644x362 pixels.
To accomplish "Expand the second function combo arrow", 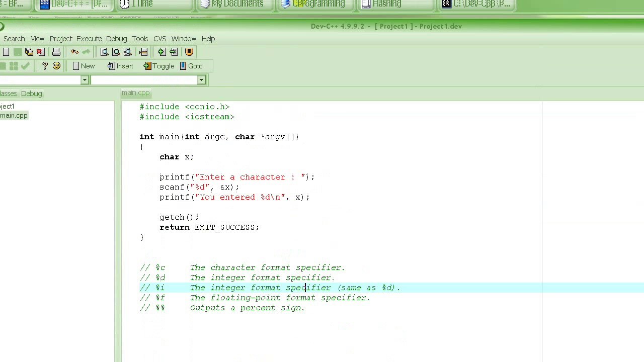I will (x=201, y=80).
